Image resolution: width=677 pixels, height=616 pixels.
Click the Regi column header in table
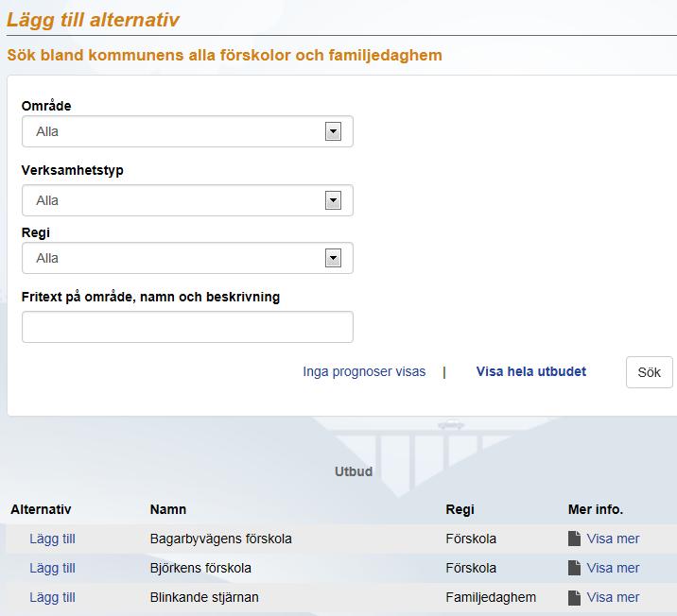coord(460,509)
